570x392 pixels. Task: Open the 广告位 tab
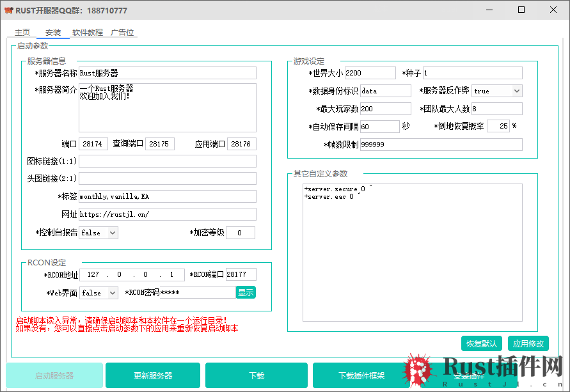tap(122, 33)
